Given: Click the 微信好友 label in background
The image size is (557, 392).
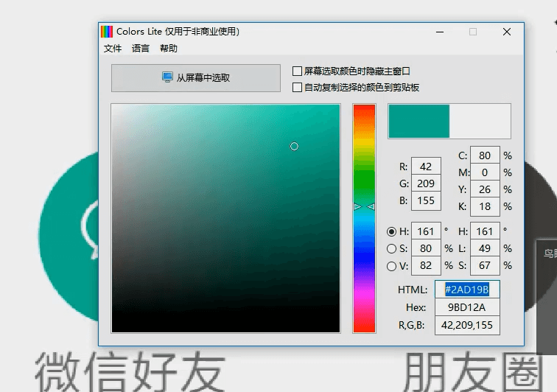Looking at the screenshot, I should pyautogui.click(x=130, y=371).
